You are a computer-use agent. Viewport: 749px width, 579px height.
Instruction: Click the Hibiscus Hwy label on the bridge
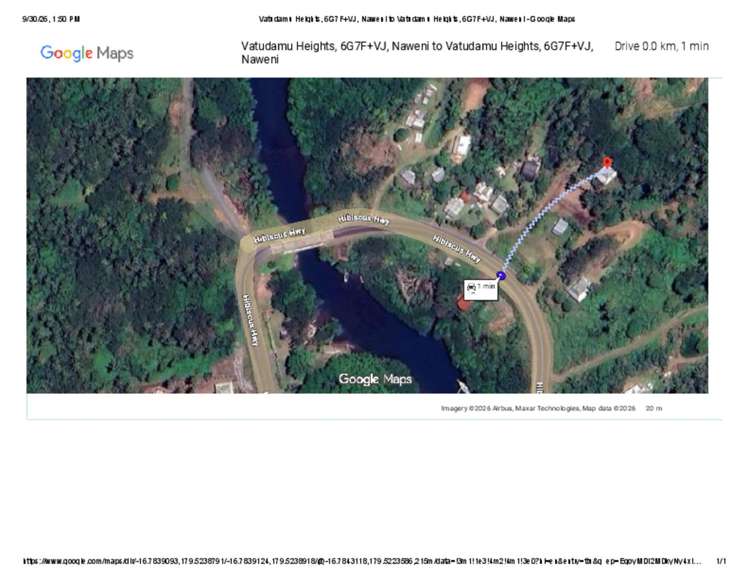click(x=279, y=235)
